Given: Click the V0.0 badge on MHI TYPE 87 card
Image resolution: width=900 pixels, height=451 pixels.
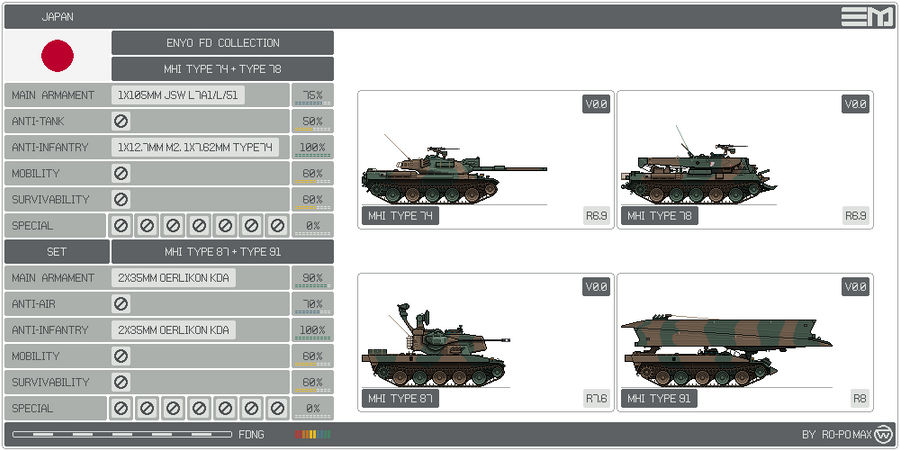Looking at the screenshot, I should click(596, 287).
